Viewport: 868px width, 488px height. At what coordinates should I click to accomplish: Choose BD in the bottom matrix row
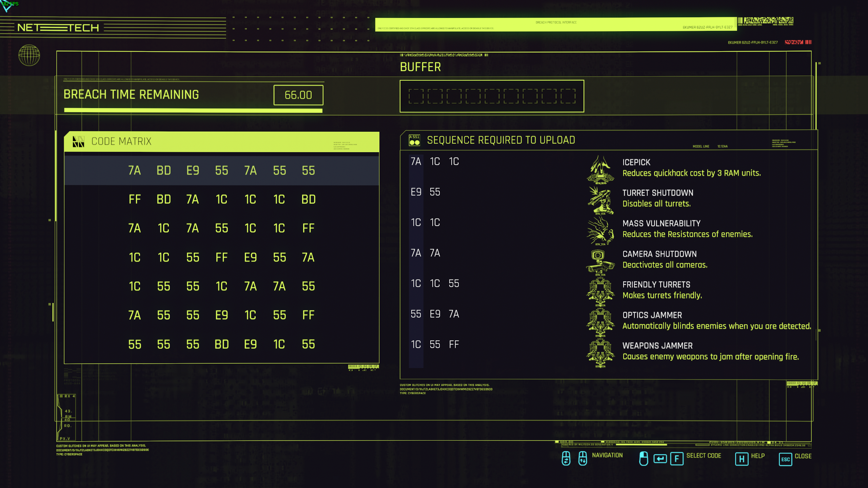[222, 344]
